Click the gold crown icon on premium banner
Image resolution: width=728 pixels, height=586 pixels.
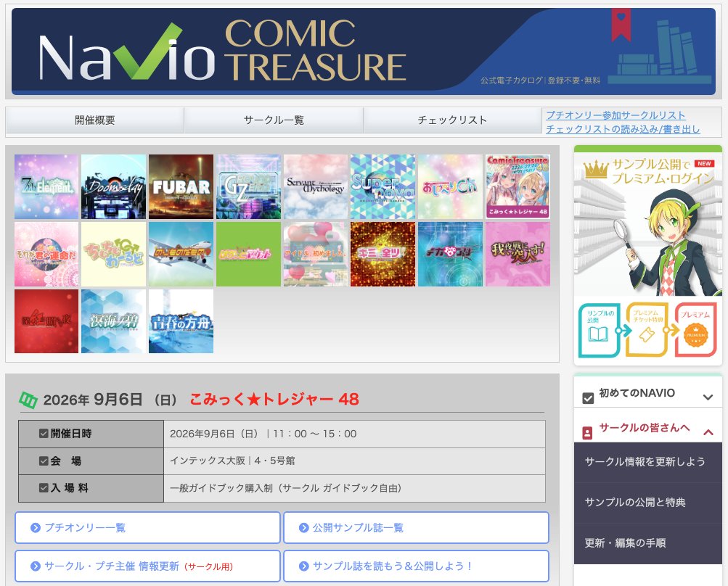[596, 170]
